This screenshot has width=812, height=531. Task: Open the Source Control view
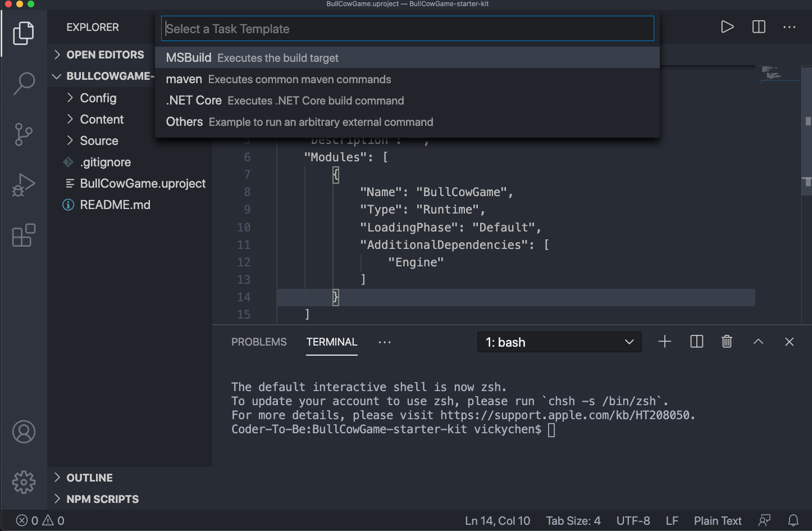tap(24, 134)
